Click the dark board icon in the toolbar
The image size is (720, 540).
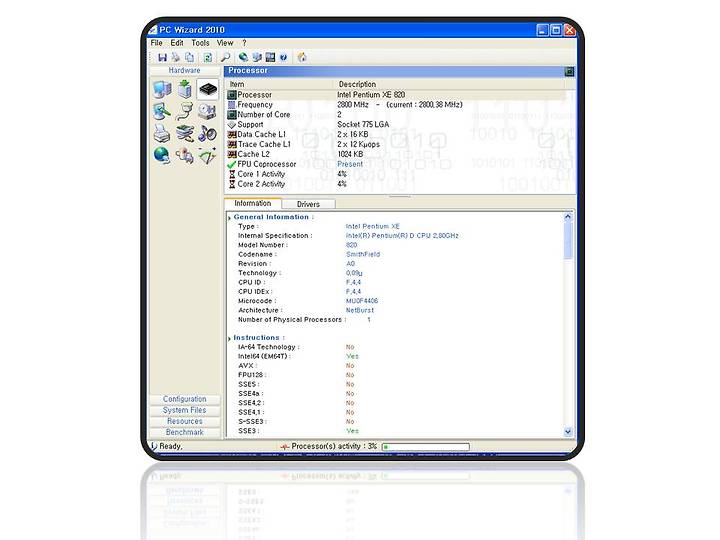point(270,57)
